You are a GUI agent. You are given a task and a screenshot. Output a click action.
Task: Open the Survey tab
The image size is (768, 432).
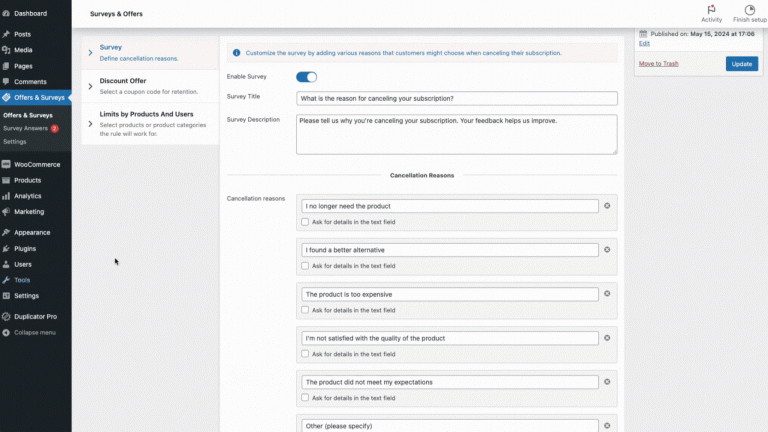pos(150,52)
